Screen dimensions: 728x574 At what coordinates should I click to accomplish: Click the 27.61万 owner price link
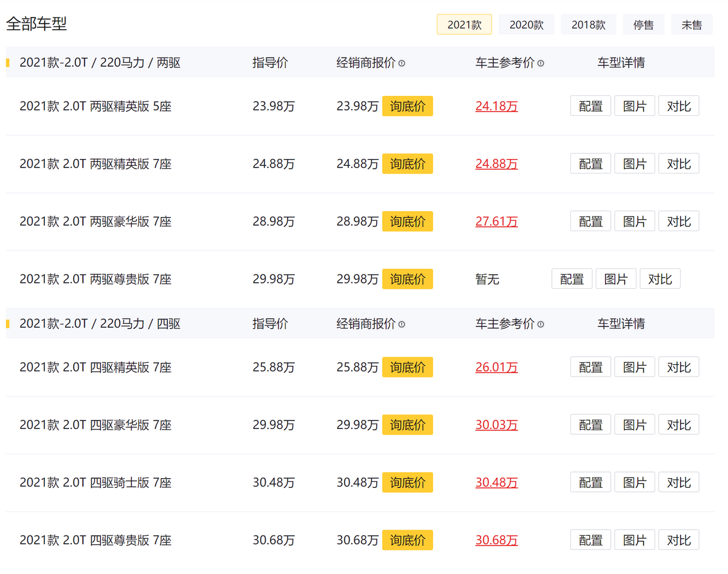496,221
